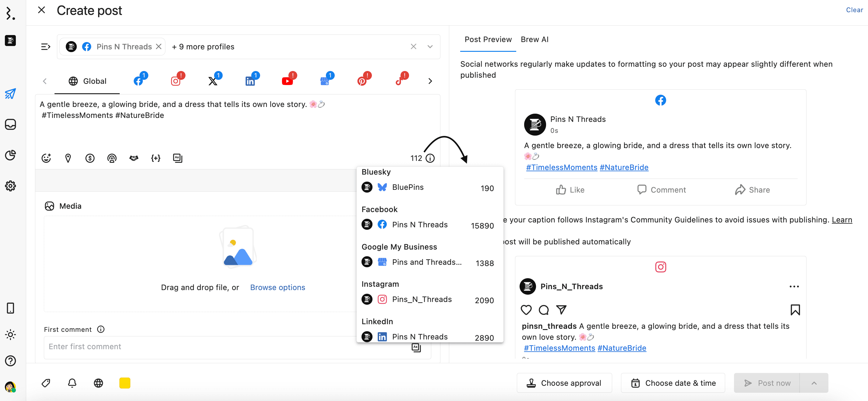
Task: Open the Instagram Saved bookmark icon
Action: click(x=795, y=310)
